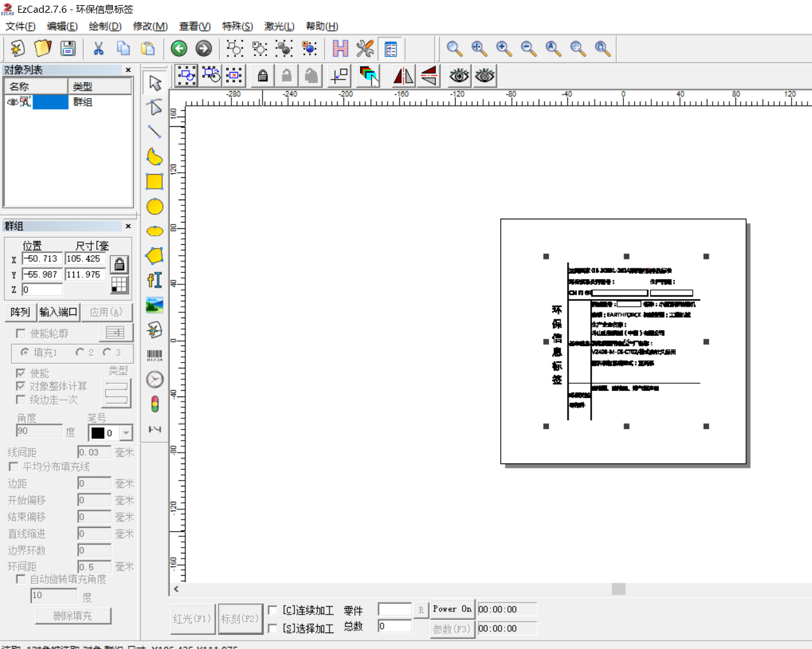Click the horizontal mirror icon
Viewport: 812px width, 649px height.
[403, 76]
